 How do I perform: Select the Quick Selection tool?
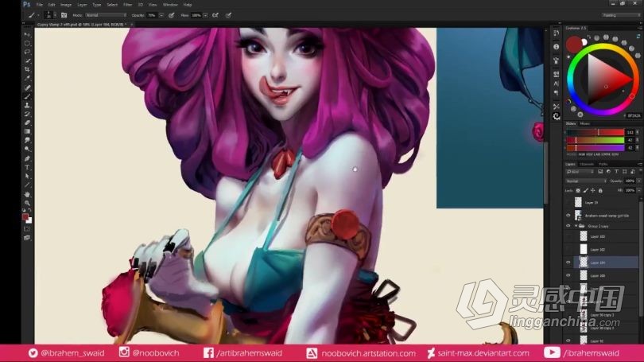click(x=27, y=60)
